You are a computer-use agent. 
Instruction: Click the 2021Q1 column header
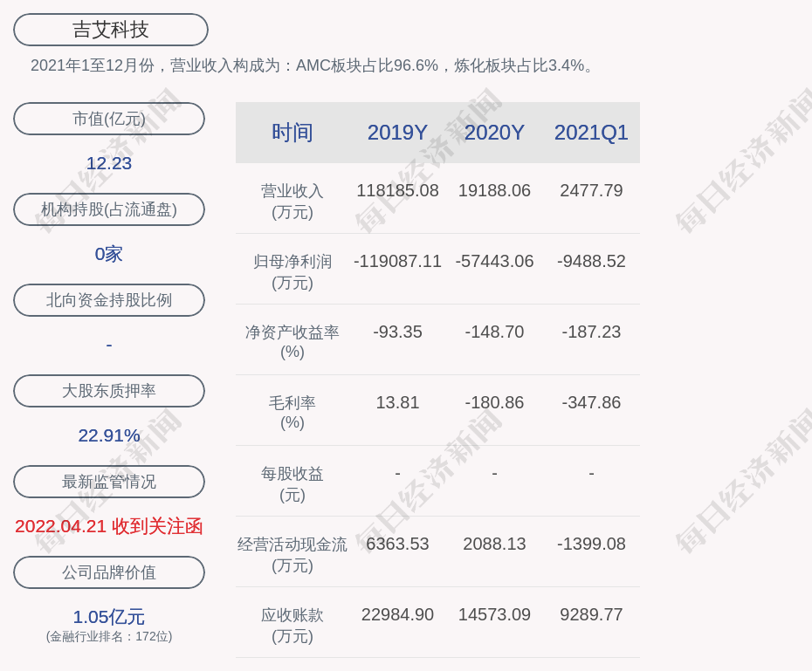click(x=591, y=133)
